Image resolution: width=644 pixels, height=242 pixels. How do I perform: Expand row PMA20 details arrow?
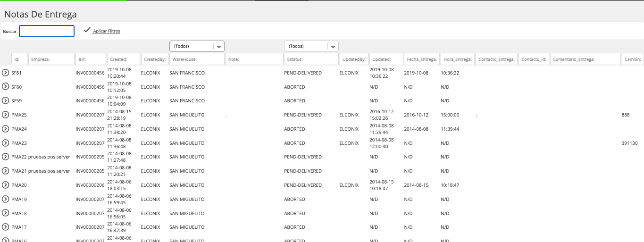tap(6, 185)
